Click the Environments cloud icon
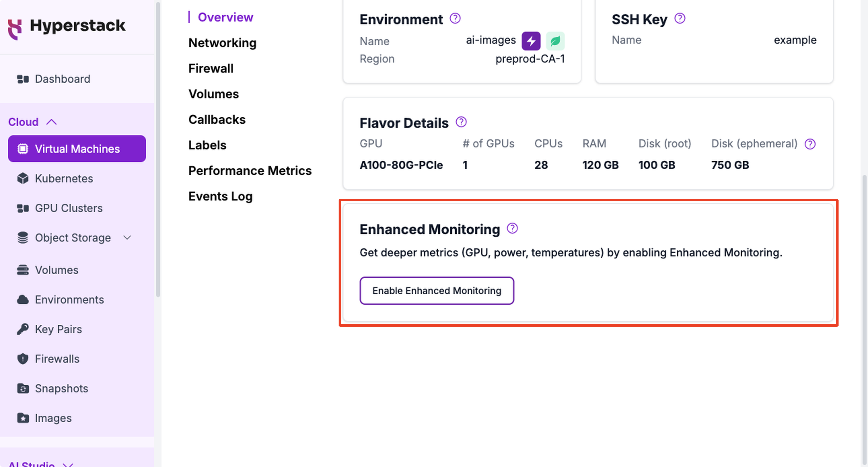Image resolution: width=868 pixels, height=467 pixels. [x=23, y=299]
